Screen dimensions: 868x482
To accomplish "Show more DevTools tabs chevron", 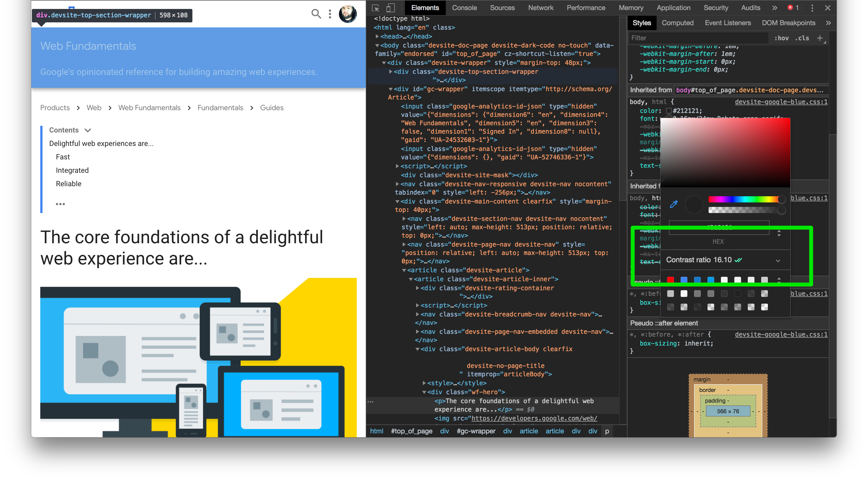I will coord(775,8).
